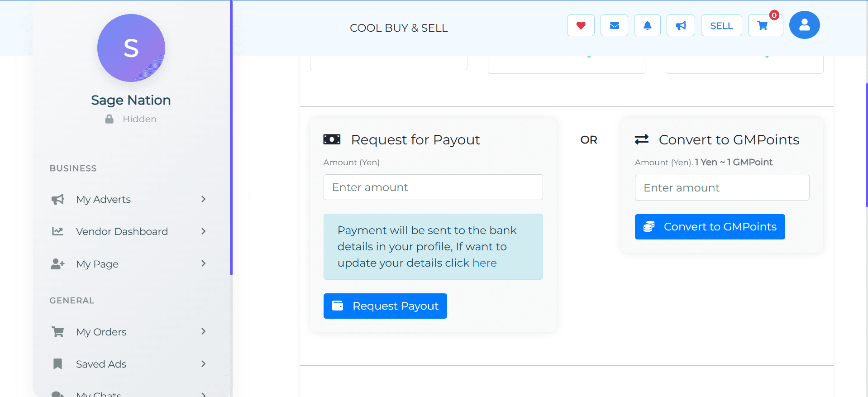Expand Vendor Dashboard chevron
Image resolution: width=868 pixels, height=397 pixels.
203,231
